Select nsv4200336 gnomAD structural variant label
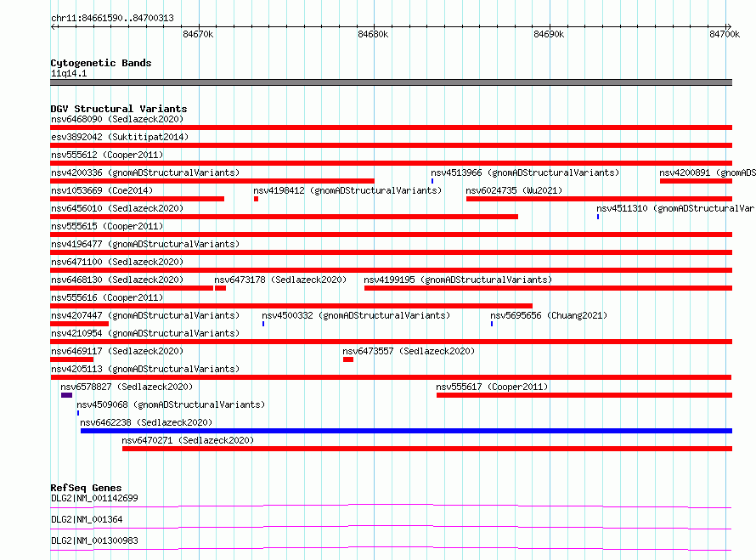The height and width of the screenshot is (560, 756). point(145,173)
